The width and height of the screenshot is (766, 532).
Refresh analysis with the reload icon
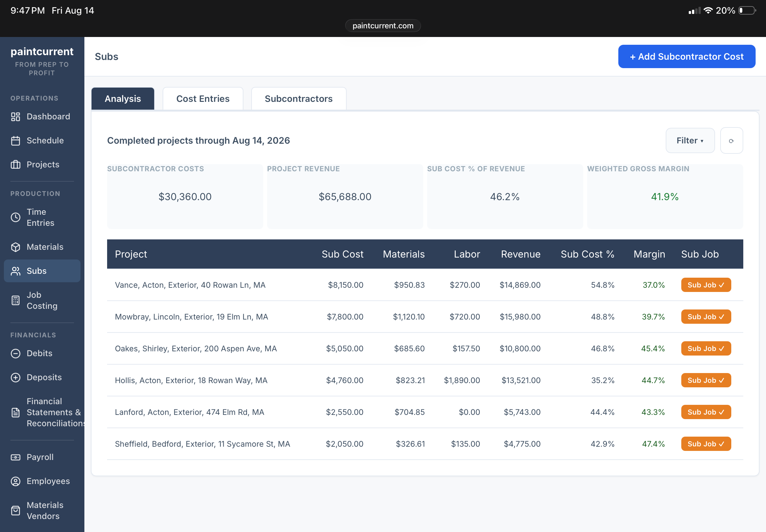tap(731, 141)
